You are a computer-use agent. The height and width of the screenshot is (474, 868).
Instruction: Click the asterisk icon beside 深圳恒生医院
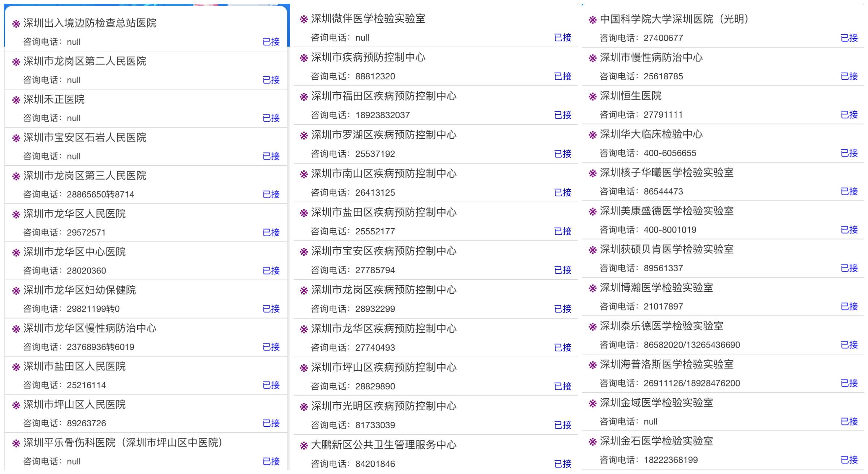pos(592,97)
